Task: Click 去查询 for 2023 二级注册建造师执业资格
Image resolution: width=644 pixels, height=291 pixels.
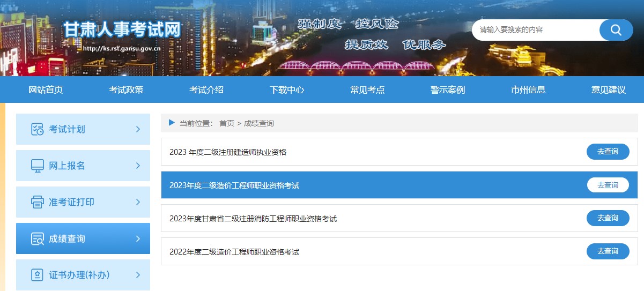Action: pyautogui.click(x=608, y=152)
